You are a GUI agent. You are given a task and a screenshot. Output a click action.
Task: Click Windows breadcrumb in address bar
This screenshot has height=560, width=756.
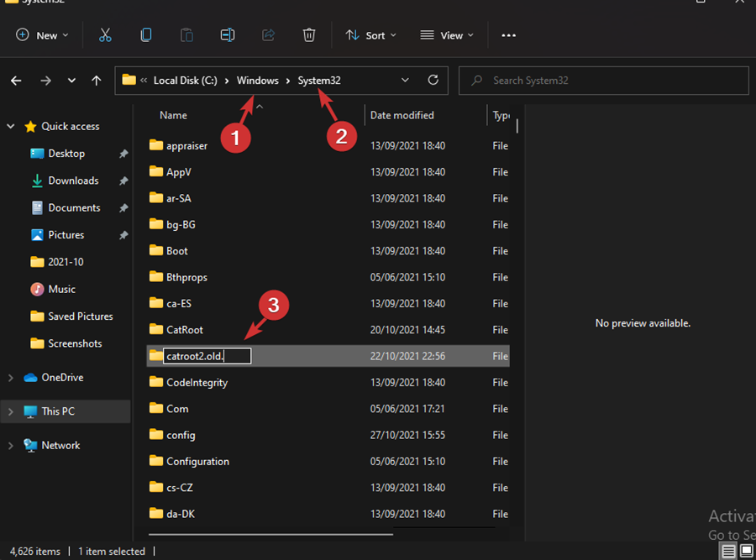(x=258, y=81)
